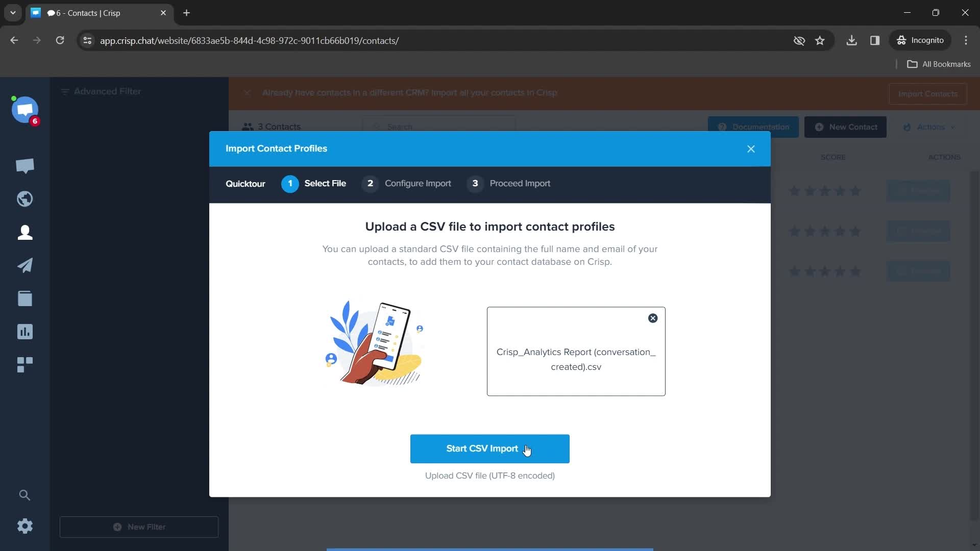Viewport: 980px width, 551px height.
Task: Expand the Actions dropdown on contacts
Action: pos(932,127)
